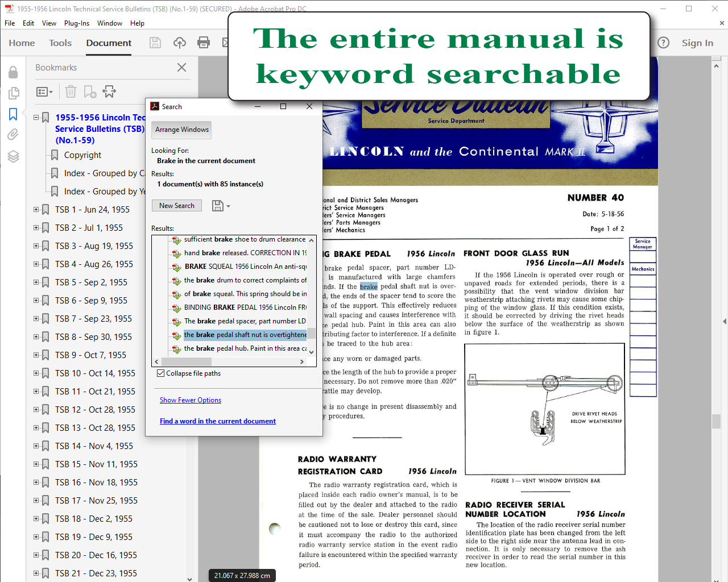Click the document vertical scrollbar thumb

tap(716, 421)
